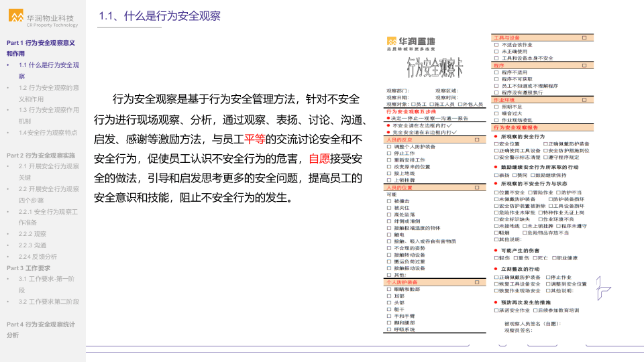
Task: Click the 华润物业科技 logo in the sidebar
Action: tap(43, 19)
